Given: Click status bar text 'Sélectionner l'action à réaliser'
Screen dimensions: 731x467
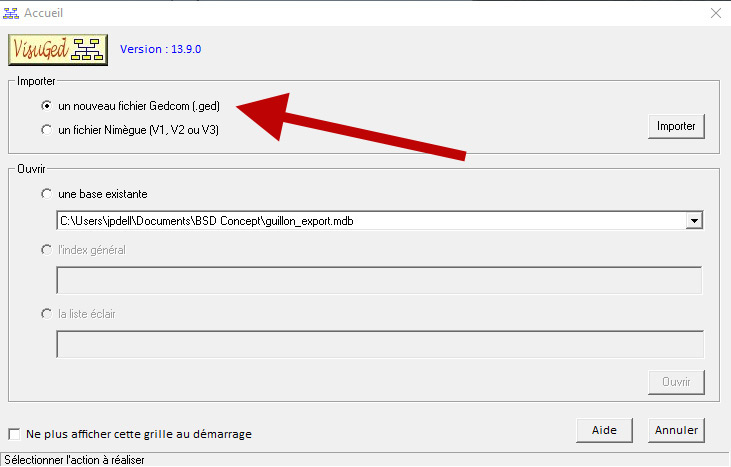Looking at the screenshot, I should [x=74, y=460].
